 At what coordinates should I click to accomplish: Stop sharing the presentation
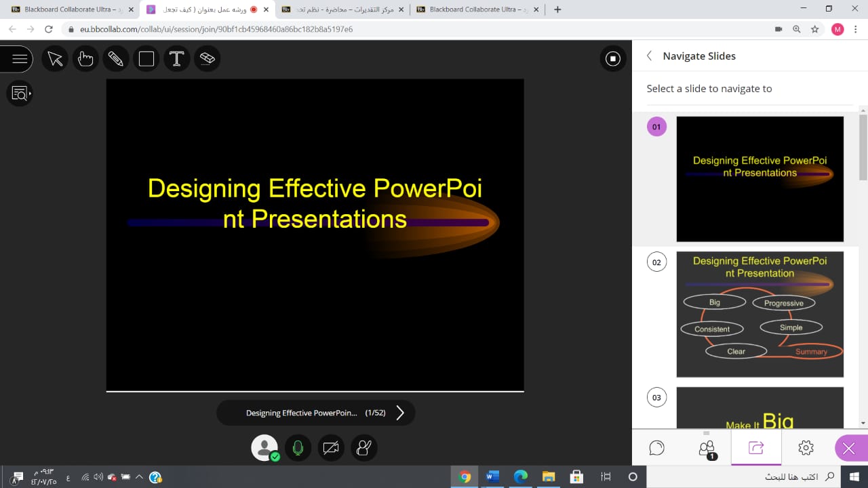coord(613,59)
